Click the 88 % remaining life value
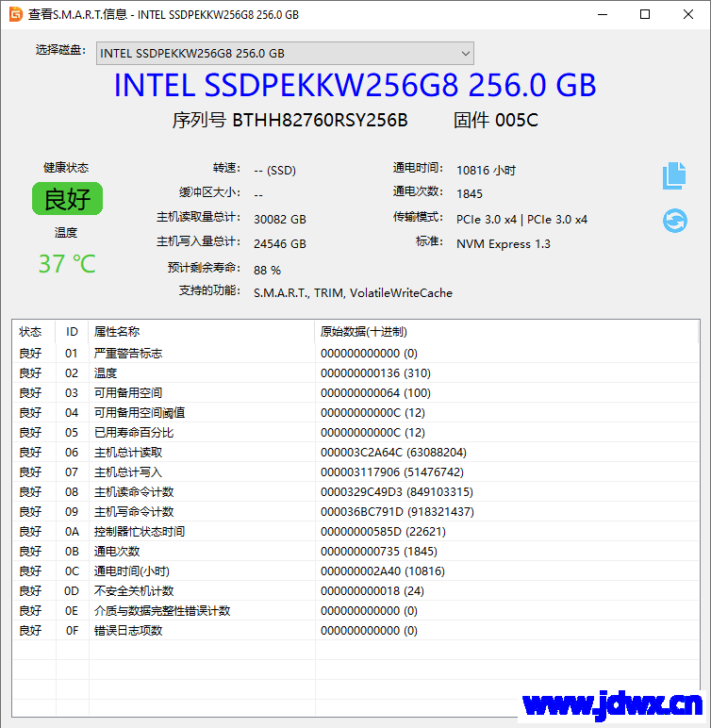 tap(267, 271)
